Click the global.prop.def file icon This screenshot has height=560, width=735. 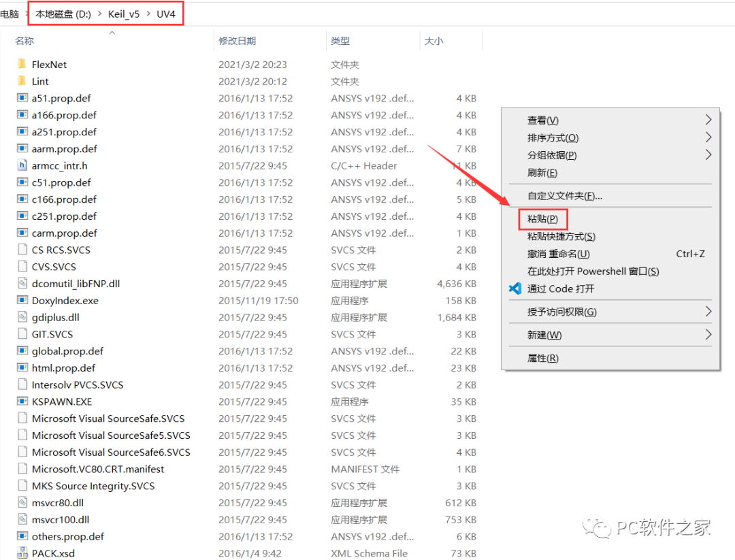coord(22,351)
